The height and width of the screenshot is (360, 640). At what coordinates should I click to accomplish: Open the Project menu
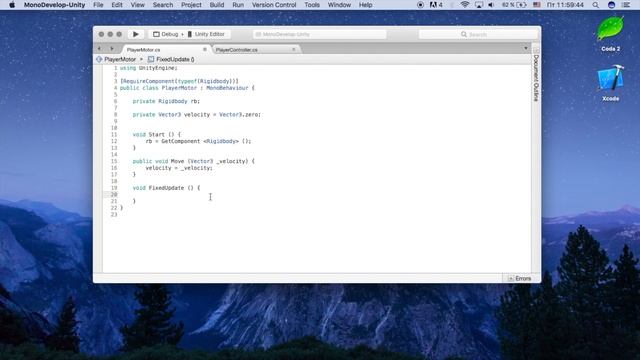191,5
